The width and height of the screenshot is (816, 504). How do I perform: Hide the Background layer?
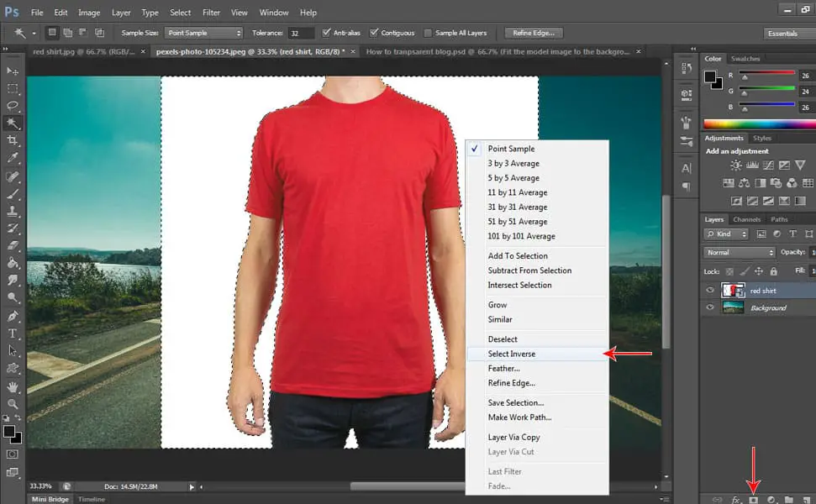point(710,307)
